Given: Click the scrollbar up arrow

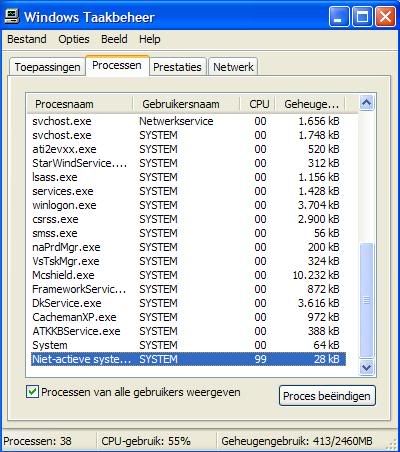Looking at the screenshot, I should tap(366, 103).
